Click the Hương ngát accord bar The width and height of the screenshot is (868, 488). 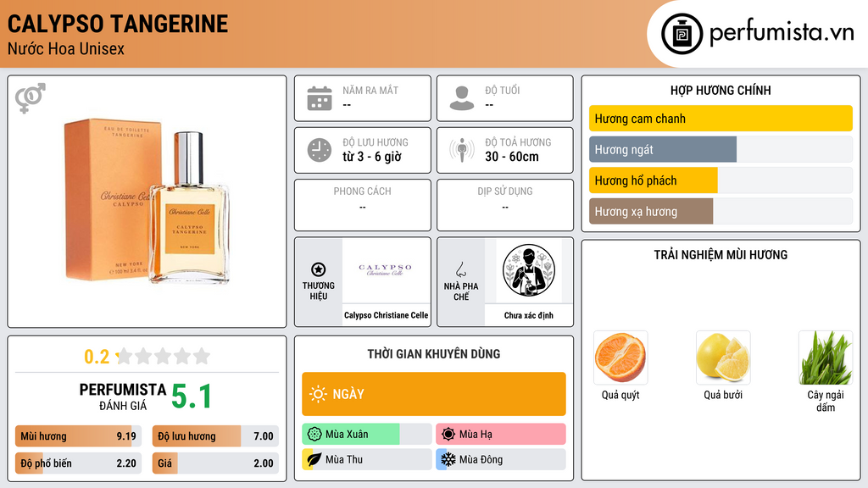(x=721, y=149)
